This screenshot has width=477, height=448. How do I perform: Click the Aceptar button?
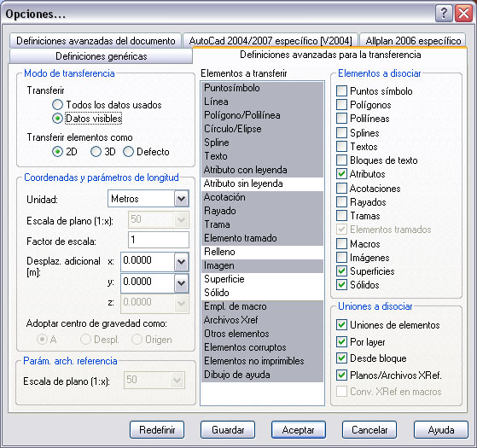click(x=298, y=430)
